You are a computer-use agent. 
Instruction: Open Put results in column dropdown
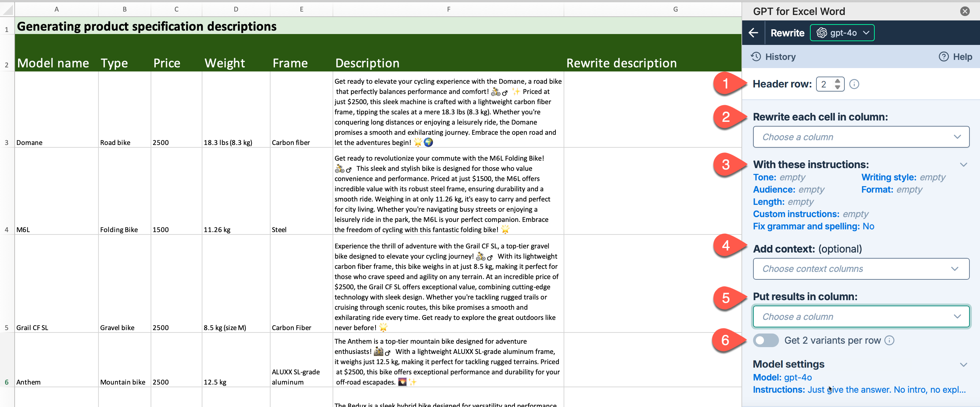point(860,316)
